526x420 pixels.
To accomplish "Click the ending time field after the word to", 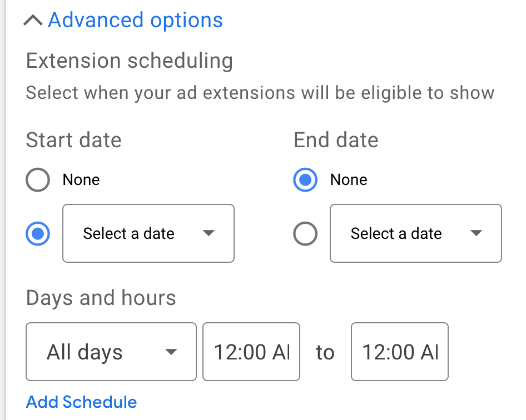I will point(399,352).
